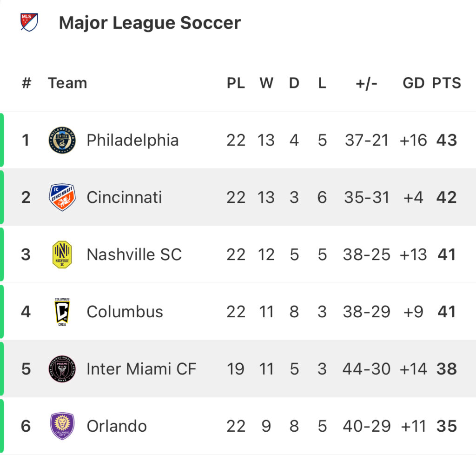
Task: Open the Major League Soccer title
Action: point(150,23)
